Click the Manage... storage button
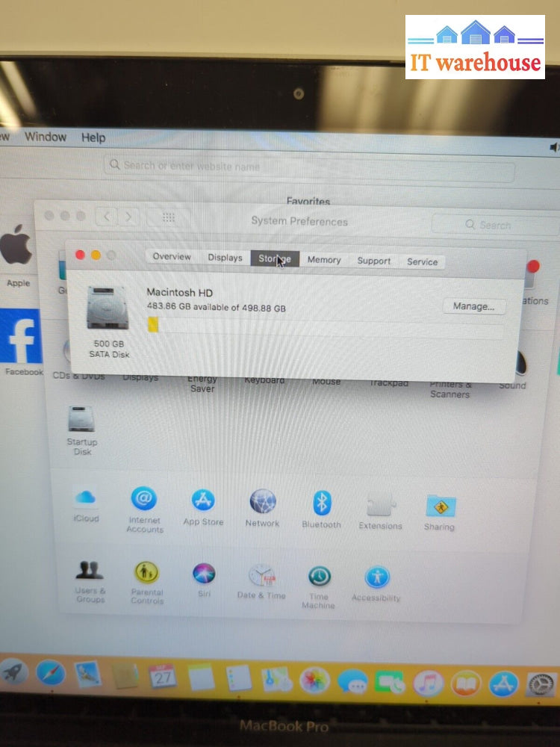This screenshot has height=747, width=560. 473,306
